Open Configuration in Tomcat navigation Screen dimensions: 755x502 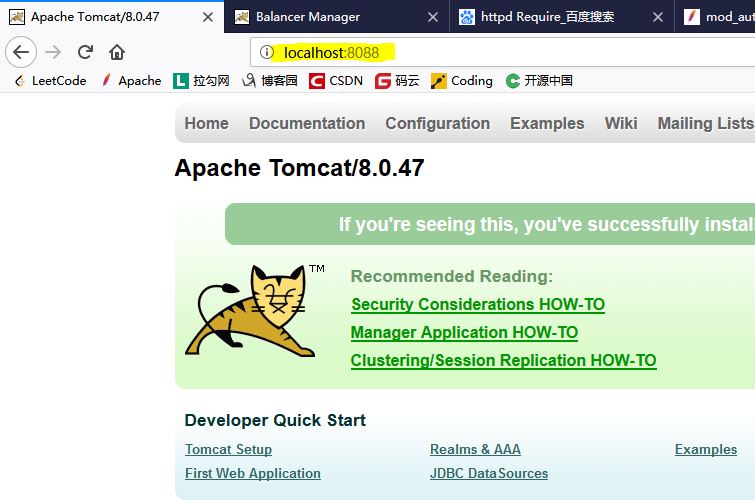[x=438, y=123]
